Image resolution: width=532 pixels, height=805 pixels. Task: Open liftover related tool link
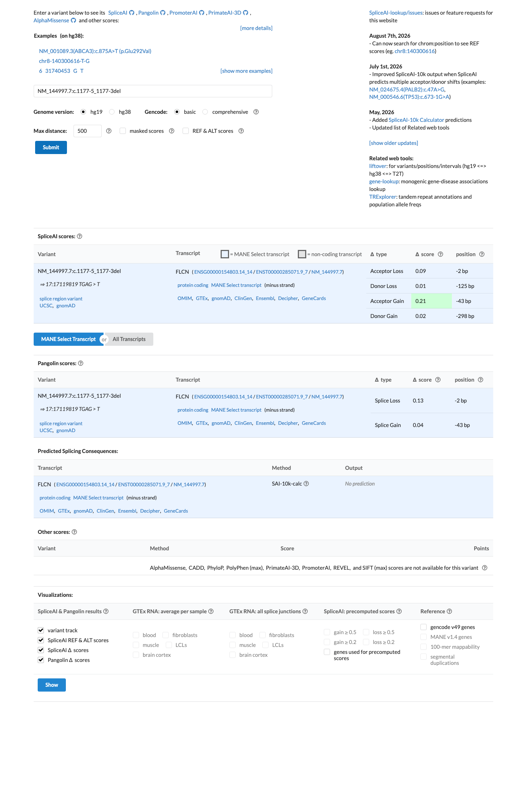click(x=378, y=166)
